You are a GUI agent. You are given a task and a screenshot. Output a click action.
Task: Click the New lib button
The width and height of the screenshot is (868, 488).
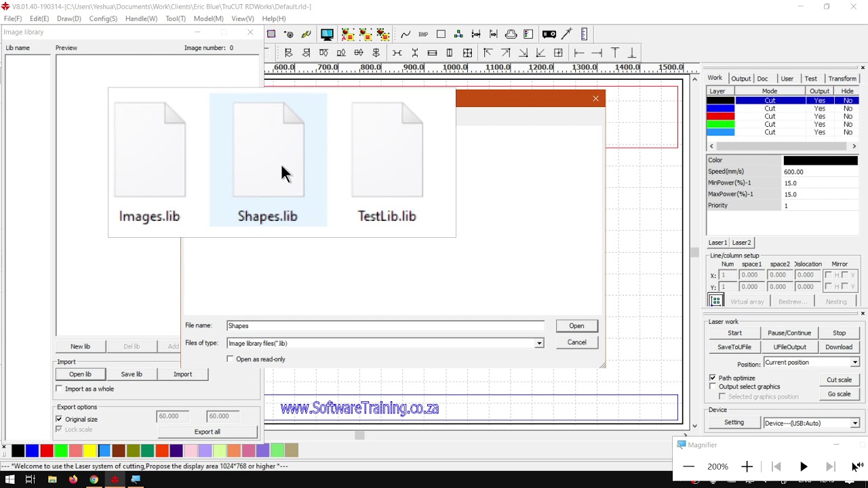80,346
